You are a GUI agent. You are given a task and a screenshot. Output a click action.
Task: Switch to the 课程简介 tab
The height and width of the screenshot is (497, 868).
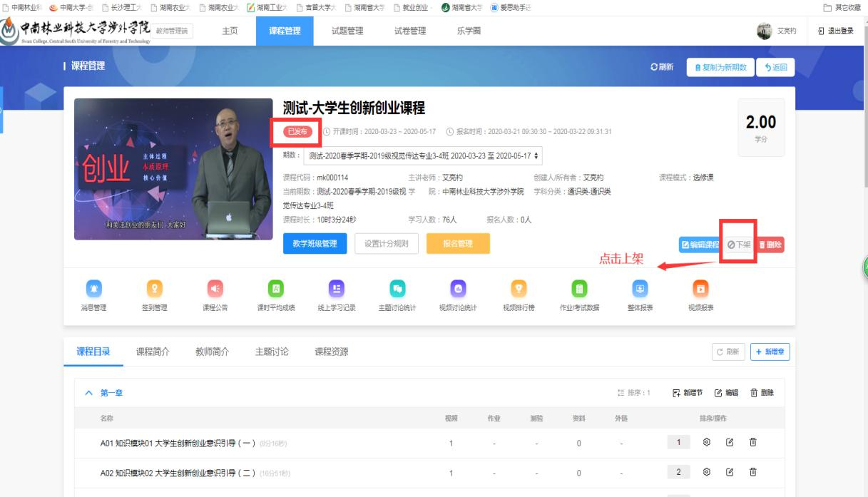tap(153, 351)
